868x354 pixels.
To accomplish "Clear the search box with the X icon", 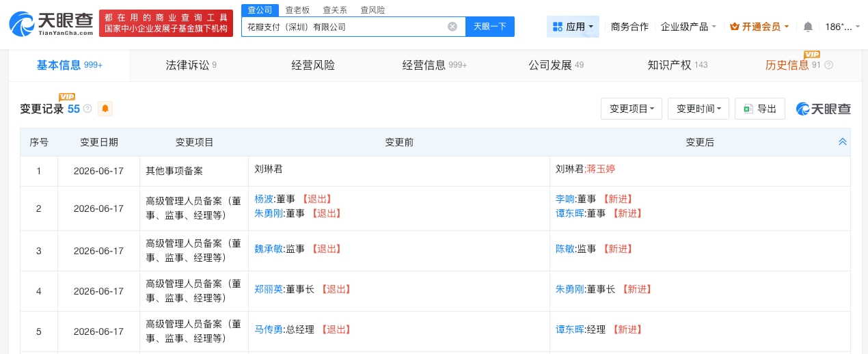I will point(452,27).
